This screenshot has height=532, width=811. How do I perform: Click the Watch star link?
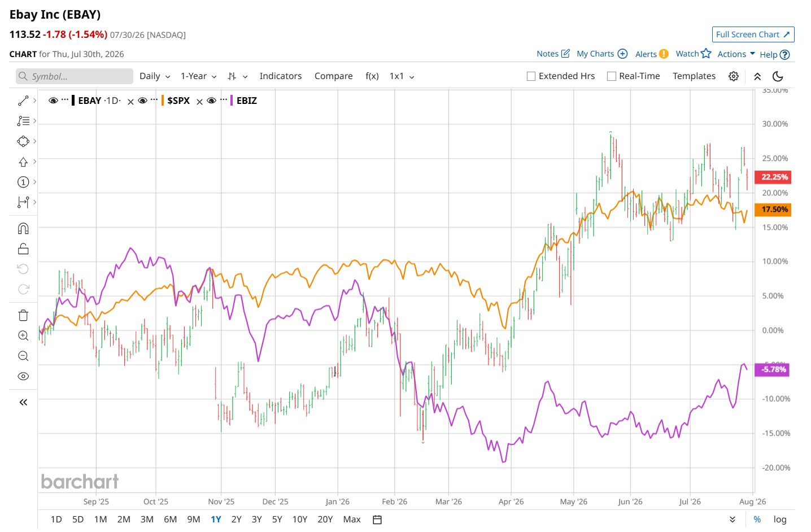694,54
